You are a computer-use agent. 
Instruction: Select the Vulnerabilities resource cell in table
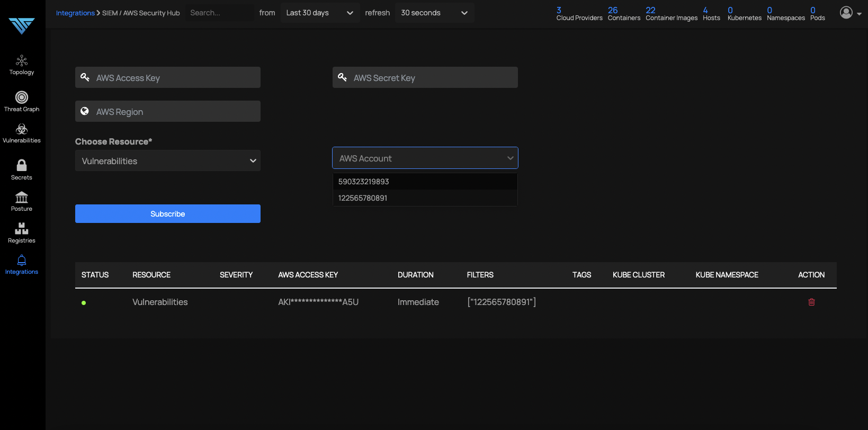[160, 302]
